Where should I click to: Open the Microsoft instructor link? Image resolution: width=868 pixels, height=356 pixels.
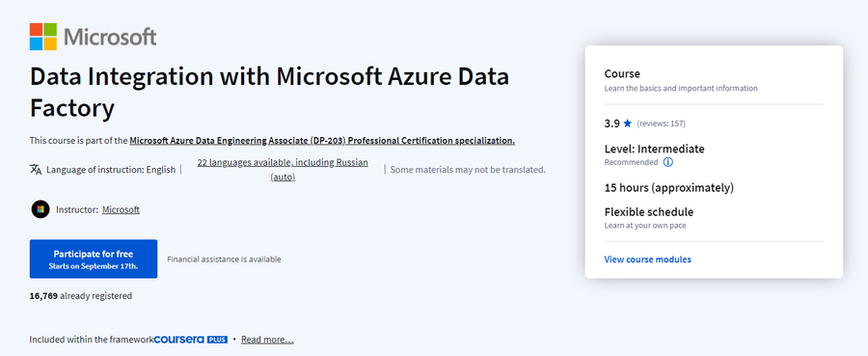pos(121,209)
